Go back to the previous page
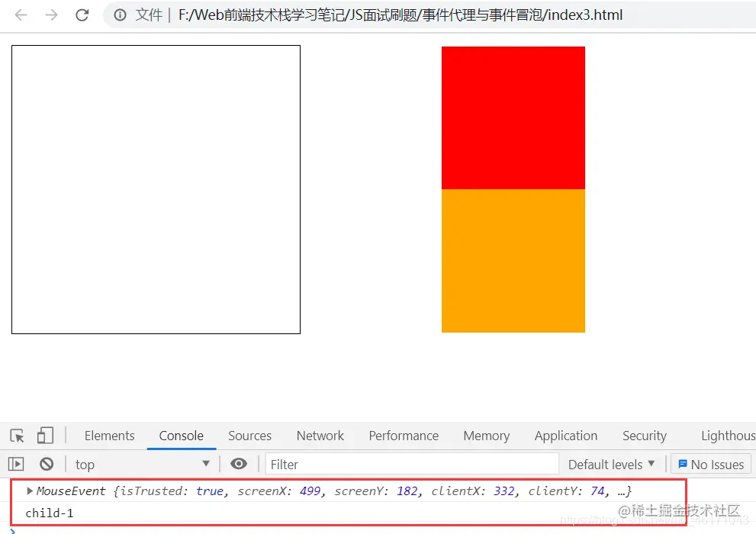Image resolution: width=756 pixels, height=534 pixels. 21,15
